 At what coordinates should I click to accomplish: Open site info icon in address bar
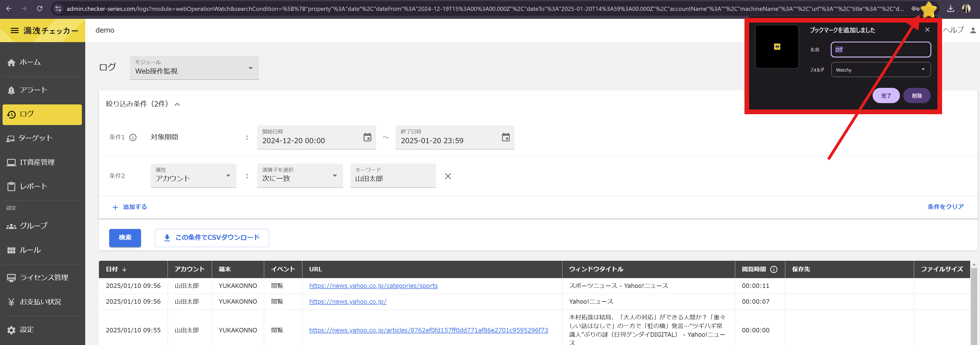58,8
